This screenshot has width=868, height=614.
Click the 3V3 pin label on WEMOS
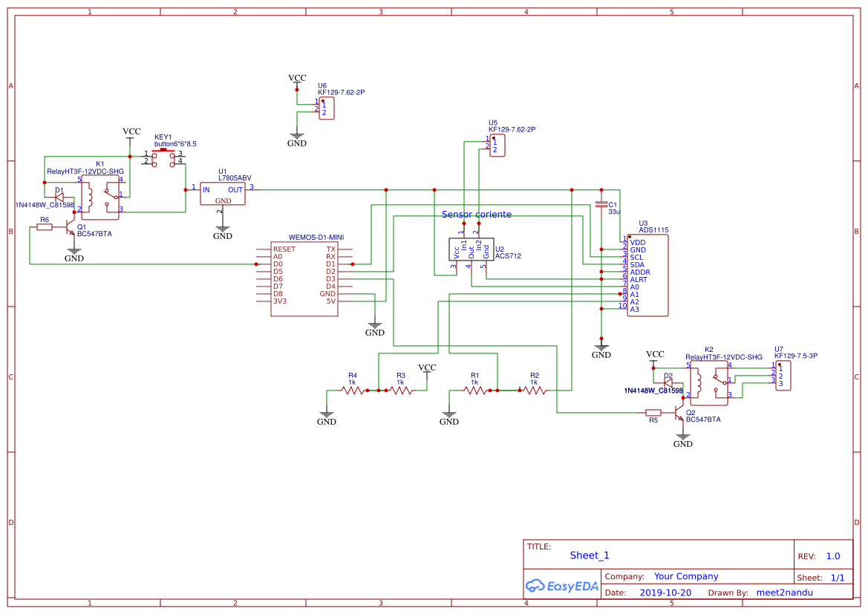pyautogui.click(x=280, y=301)
